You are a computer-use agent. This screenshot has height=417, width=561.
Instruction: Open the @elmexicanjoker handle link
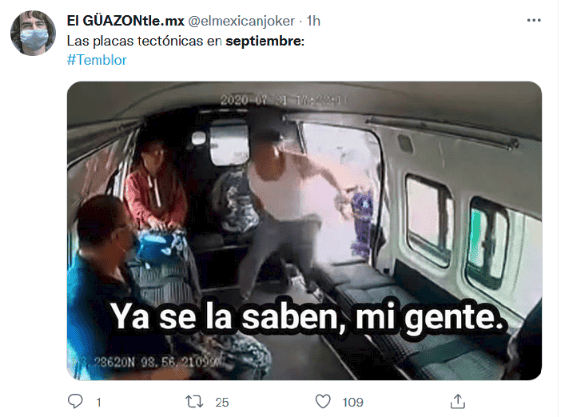tap(242, 21)
